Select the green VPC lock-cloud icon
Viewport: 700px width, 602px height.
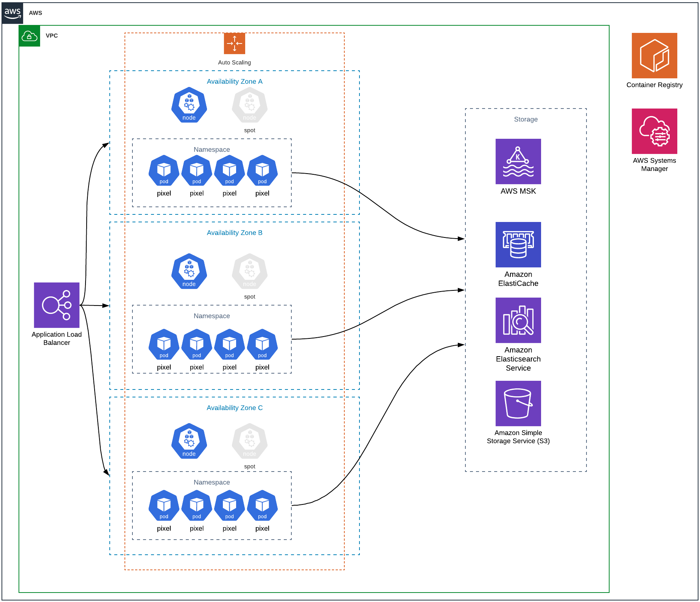pyautogui.click(x=30, y=36)
